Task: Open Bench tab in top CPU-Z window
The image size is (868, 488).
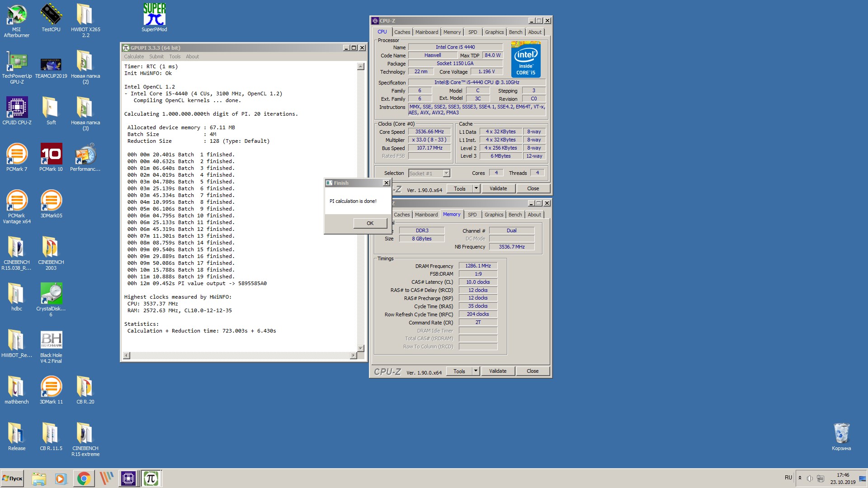Action: pyautogui.click(x=515, y=32)
